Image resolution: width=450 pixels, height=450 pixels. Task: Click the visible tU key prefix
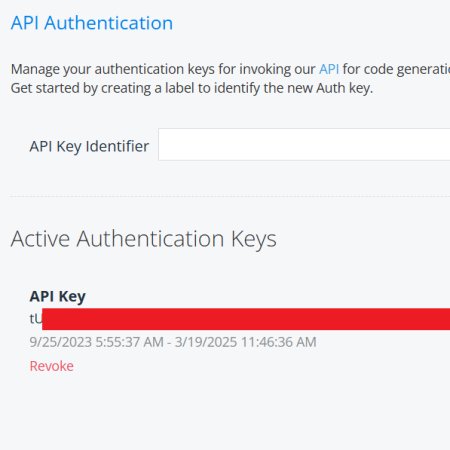(36, 319)
